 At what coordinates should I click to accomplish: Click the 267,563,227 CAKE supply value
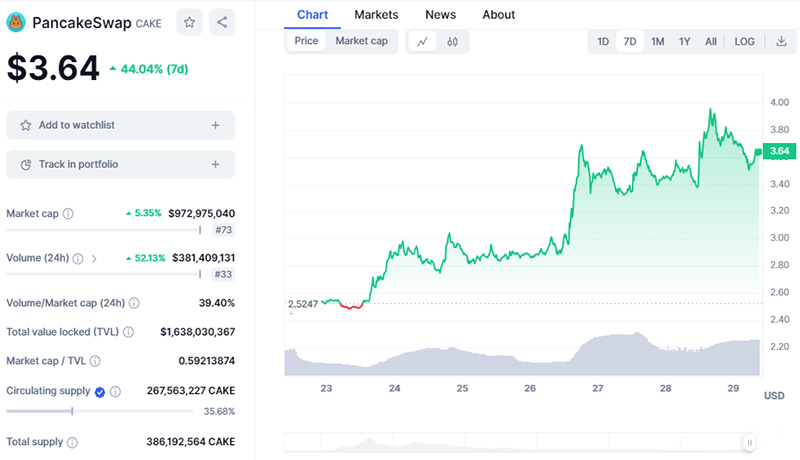[191, 391]
